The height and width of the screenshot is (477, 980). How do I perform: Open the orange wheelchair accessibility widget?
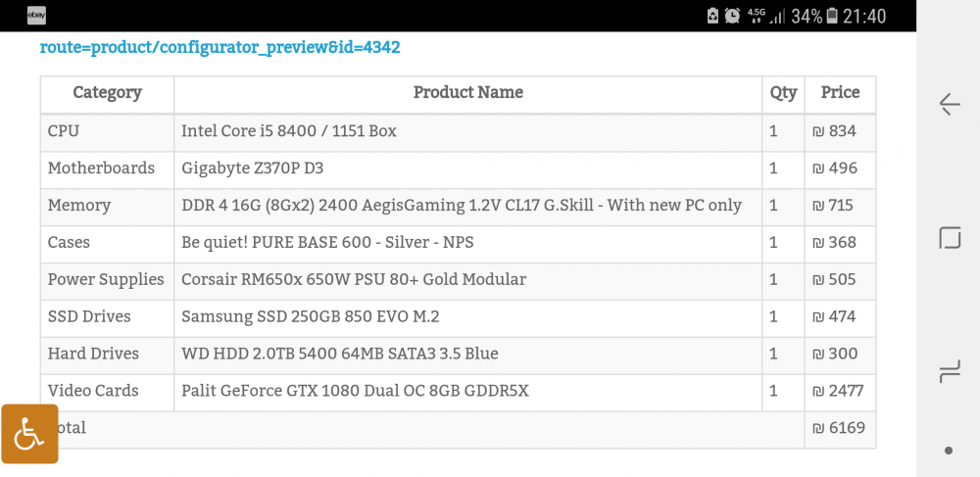coord(29,434)
